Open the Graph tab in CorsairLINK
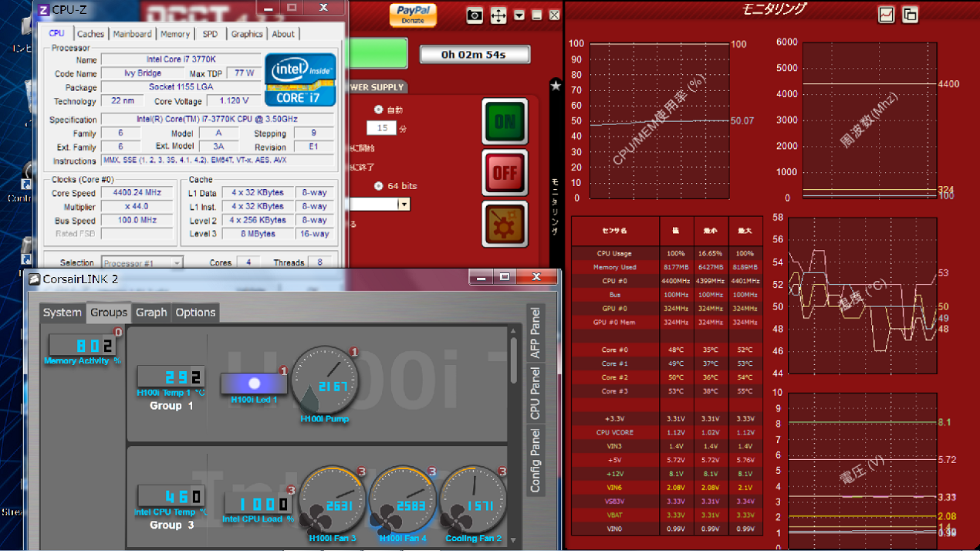This screenshot has height=551, width=980. click(x=151, y=313)
